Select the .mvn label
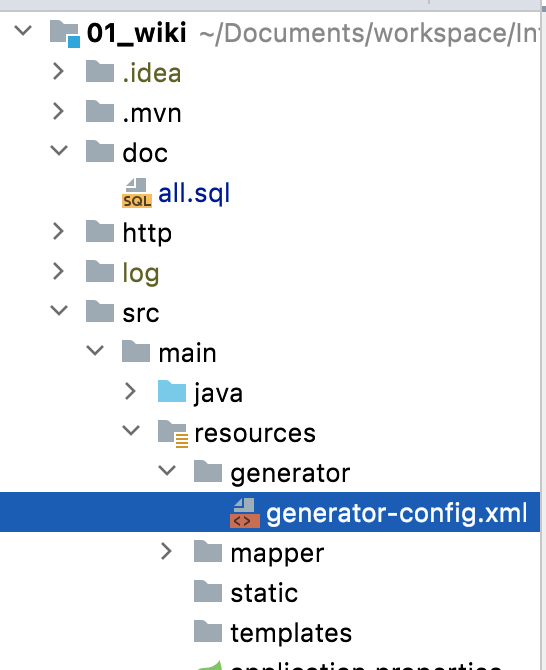The height and width of the screenshot is (670, 546). pyautogui.click(x=152, y=113)
